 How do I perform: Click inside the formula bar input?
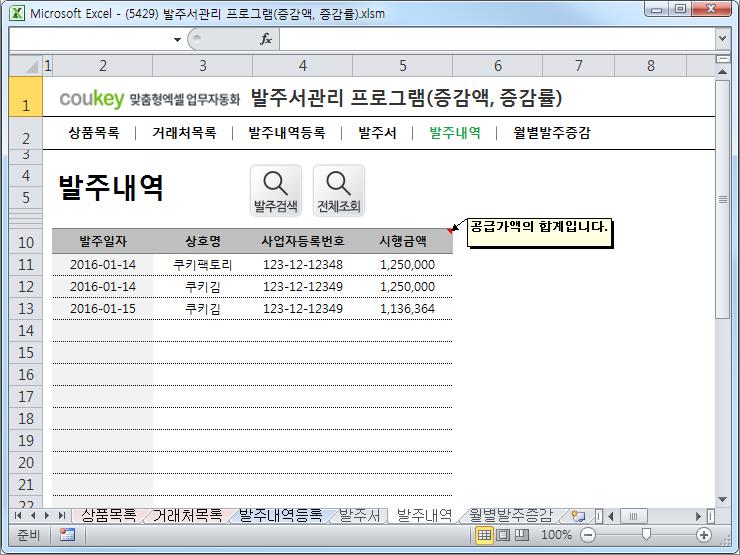[497, 39]
